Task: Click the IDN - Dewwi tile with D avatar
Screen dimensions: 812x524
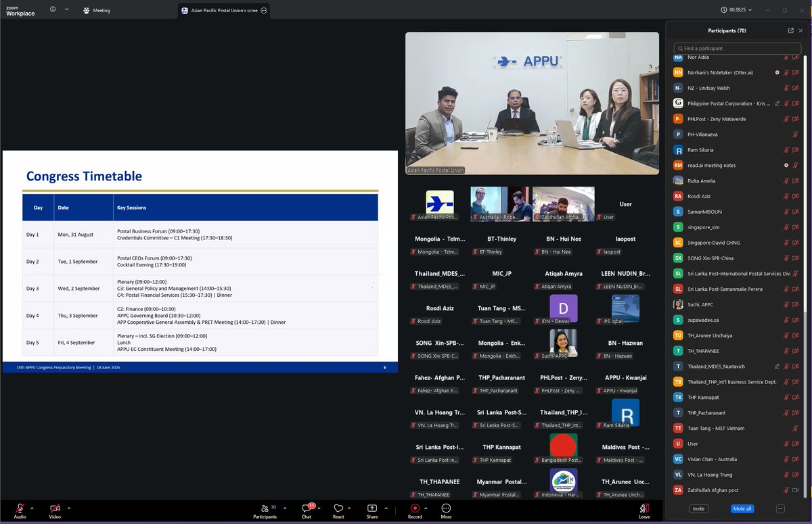Action: (x=564, y=308)
